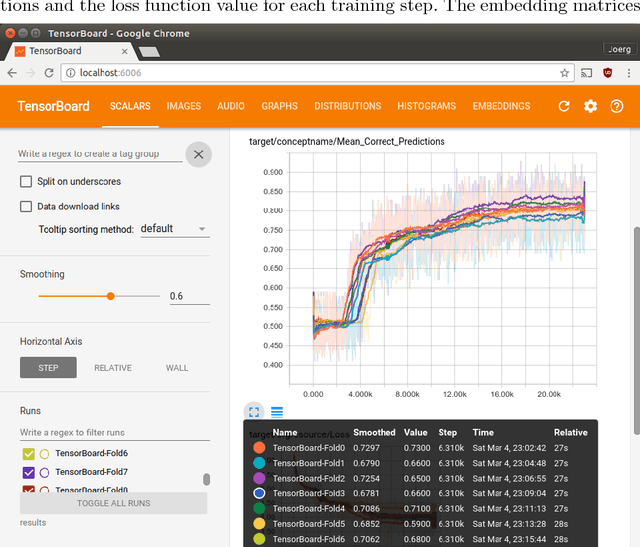Enable Data download links checkbox

(27, 206)
